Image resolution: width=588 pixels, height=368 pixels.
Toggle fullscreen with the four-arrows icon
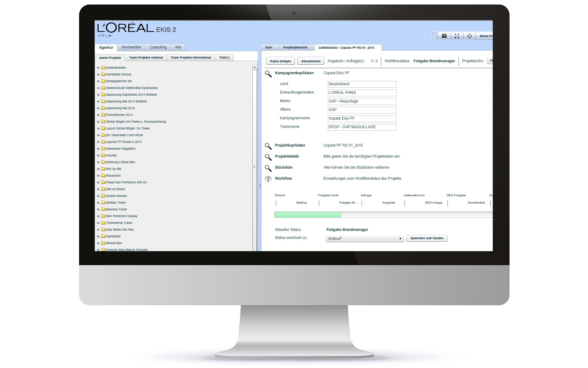point(457,36)
